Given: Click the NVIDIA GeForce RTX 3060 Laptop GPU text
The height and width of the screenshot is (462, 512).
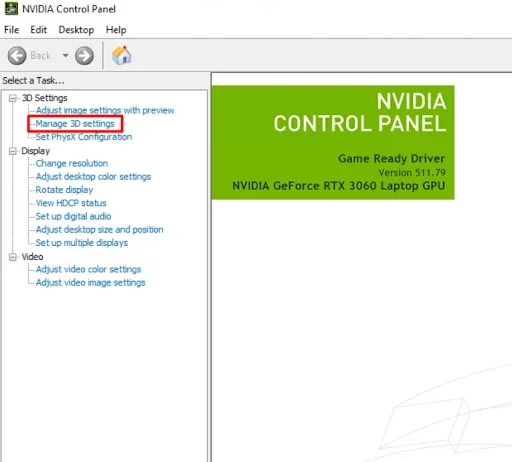Looking at the screenshot, I should (339, 186).
